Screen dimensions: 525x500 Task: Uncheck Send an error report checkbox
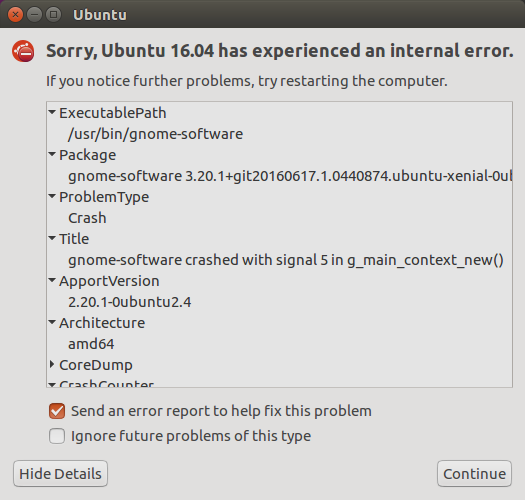click(57, 411)
